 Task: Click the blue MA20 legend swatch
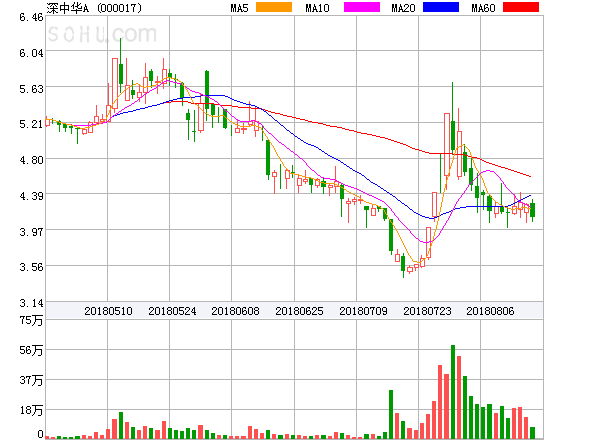click(441, 7)
